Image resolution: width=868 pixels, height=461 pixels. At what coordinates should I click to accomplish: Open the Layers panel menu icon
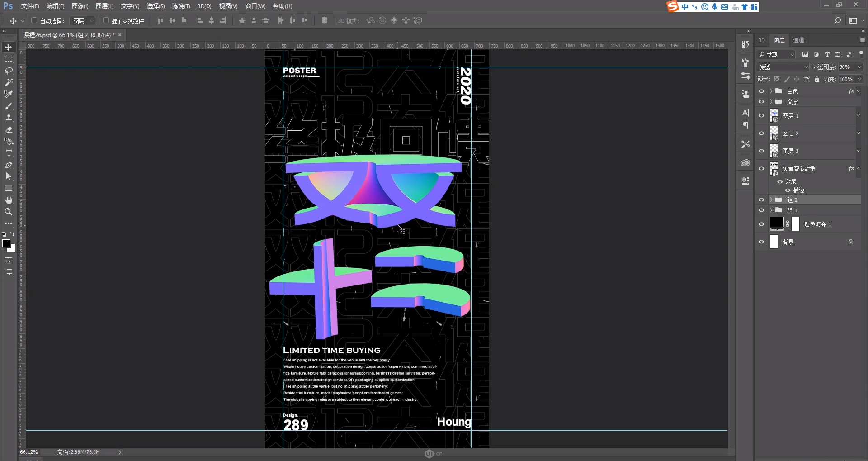(862, 40)
